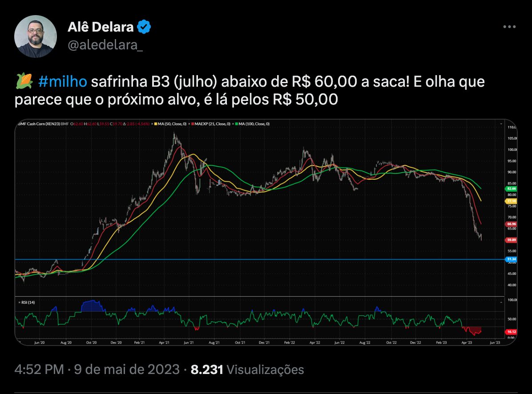Image resolution: width=532 pixels, height=394 pixels.
Task: Click the blue 51.34 level price tag
Action: [511, 259]
